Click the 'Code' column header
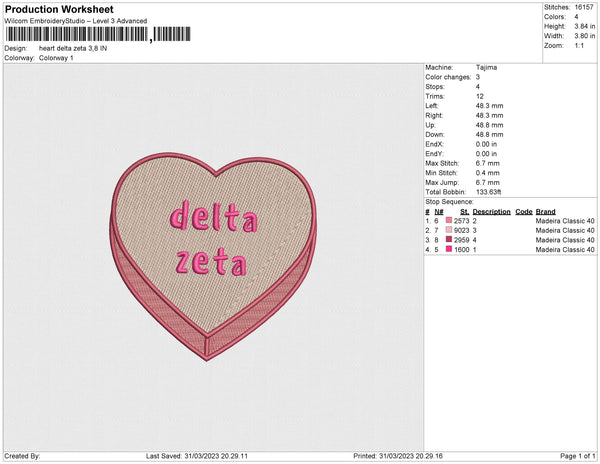This screenshot has width=600, height=464. tap(524, 212)
